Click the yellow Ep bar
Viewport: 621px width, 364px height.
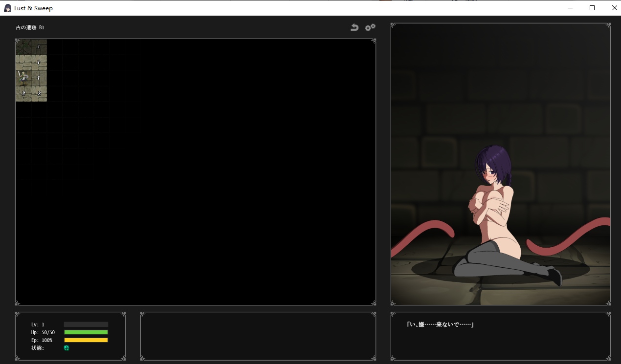tap(86, 340)
